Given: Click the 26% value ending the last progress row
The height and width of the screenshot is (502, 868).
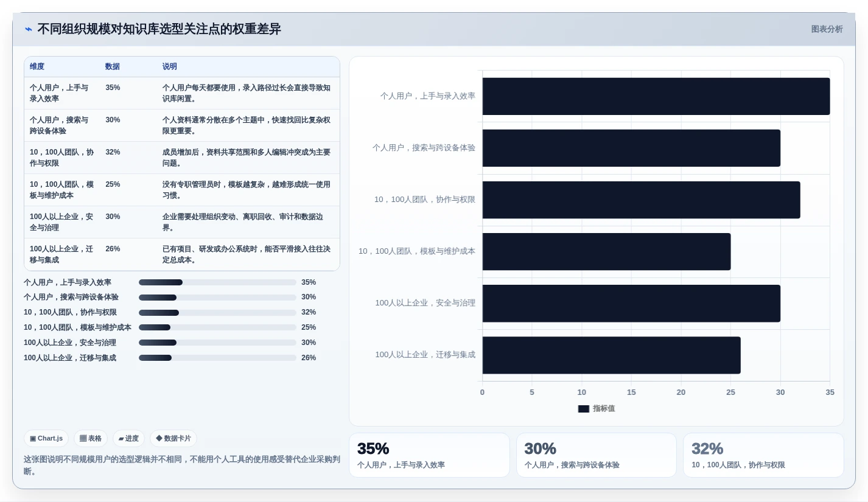Looking at the screenshot, I should (x=309, y=358).
